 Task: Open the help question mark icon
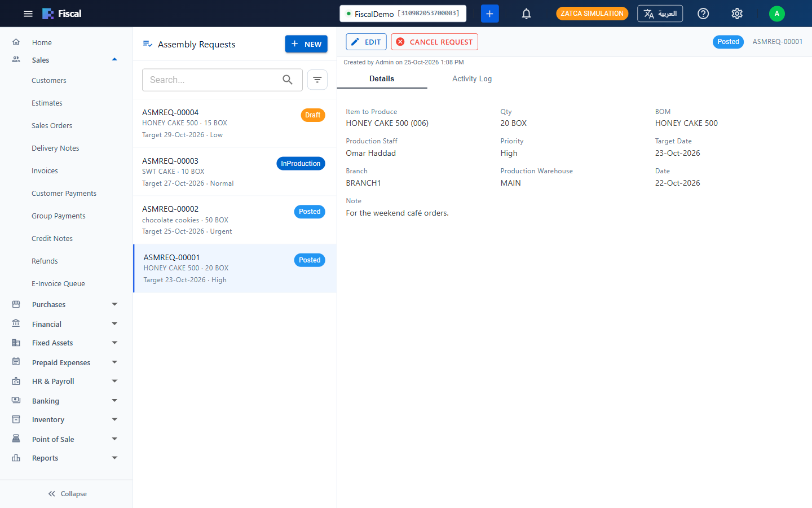pos(703,14)
